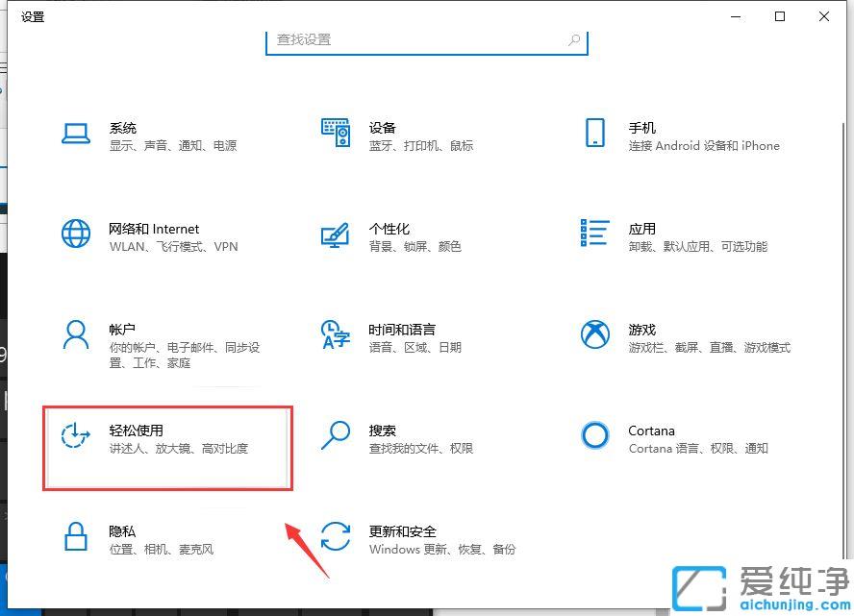
Task: Click the magnifier icon in search box
Action: point(573,39)
